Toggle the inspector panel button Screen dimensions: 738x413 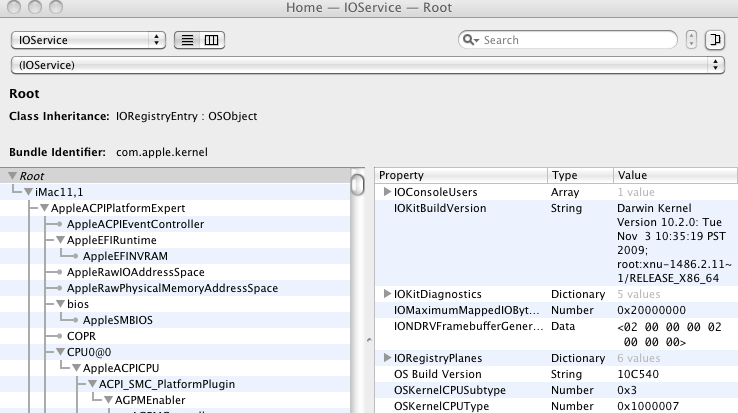714,40
